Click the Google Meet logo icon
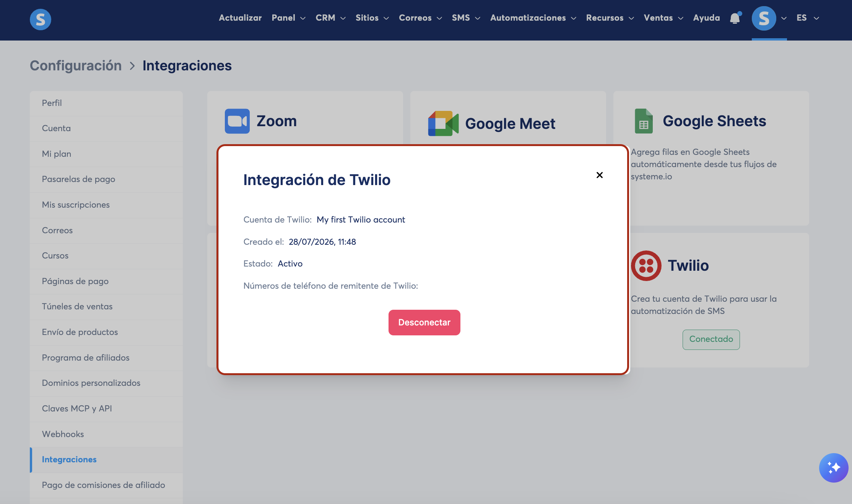The height and width of the screenshot is (504, 852). click(443, 124)
